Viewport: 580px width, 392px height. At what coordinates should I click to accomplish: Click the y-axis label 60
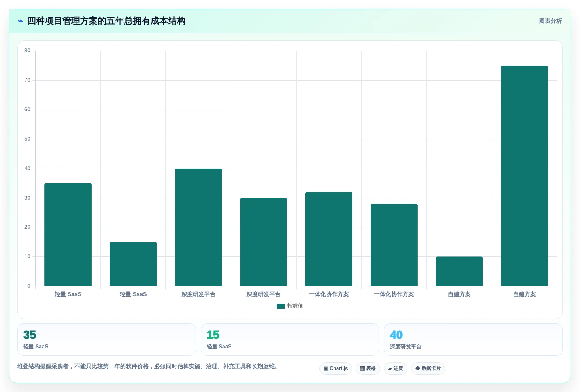[x=27, y=110]
